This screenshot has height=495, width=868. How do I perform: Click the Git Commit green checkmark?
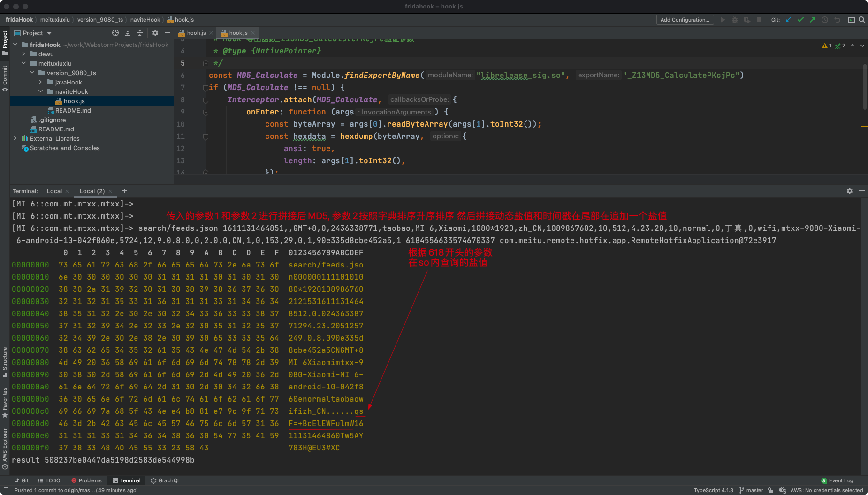[x=801, y=20]
